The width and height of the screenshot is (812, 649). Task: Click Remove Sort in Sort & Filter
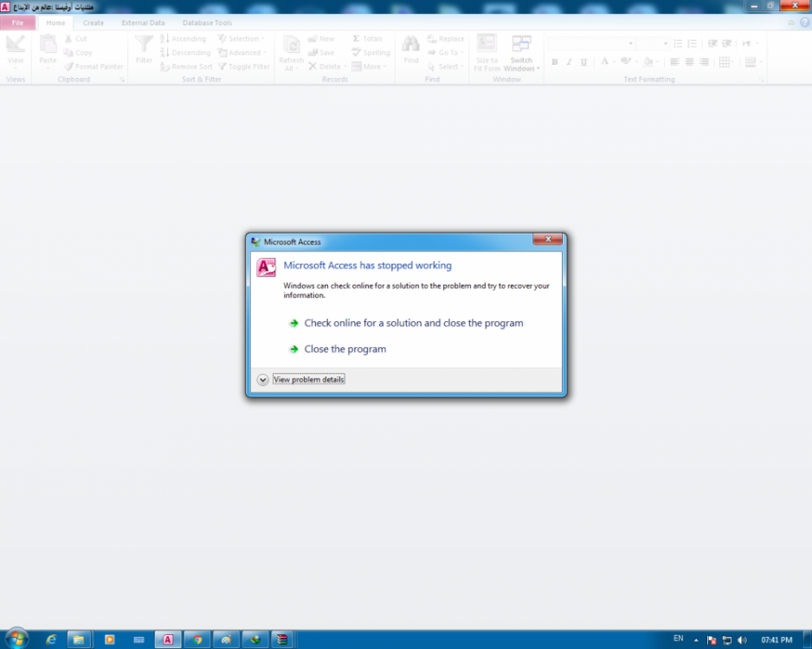click(x=186, y=67)
